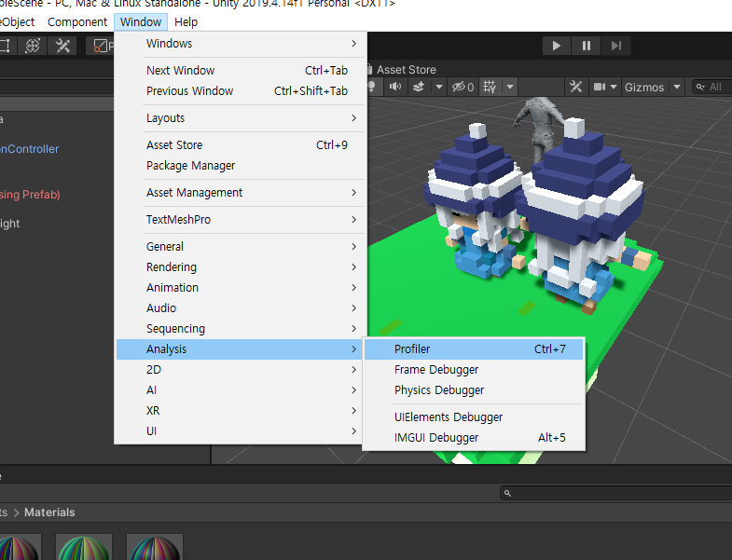This screenshot has width=732, height=560.
Task: Open Scene view component tools icon
Action: 576,87
